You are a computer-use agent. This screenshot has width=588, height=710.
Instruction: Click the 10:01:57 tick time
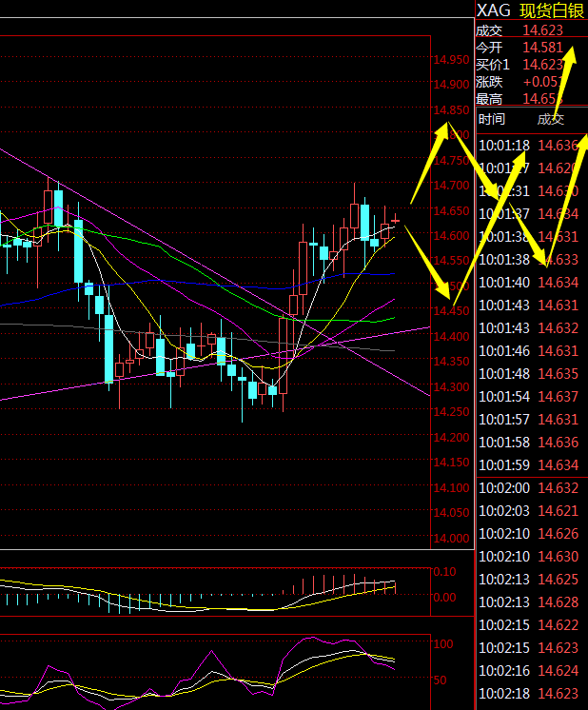click(x=504, y=419)
